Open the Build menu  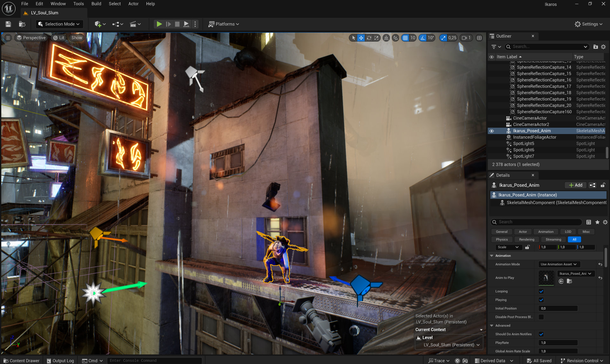(96, 4)
